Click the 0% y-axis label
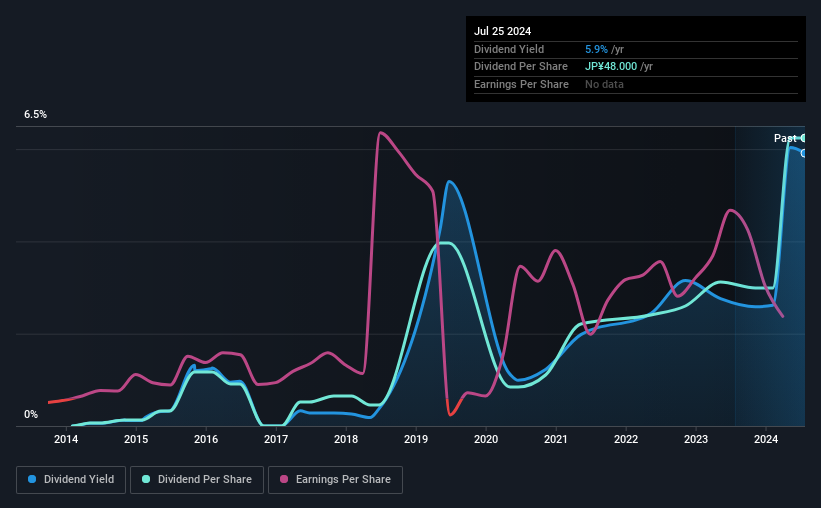The image size is (821, 508). click(x=31, y=414)
